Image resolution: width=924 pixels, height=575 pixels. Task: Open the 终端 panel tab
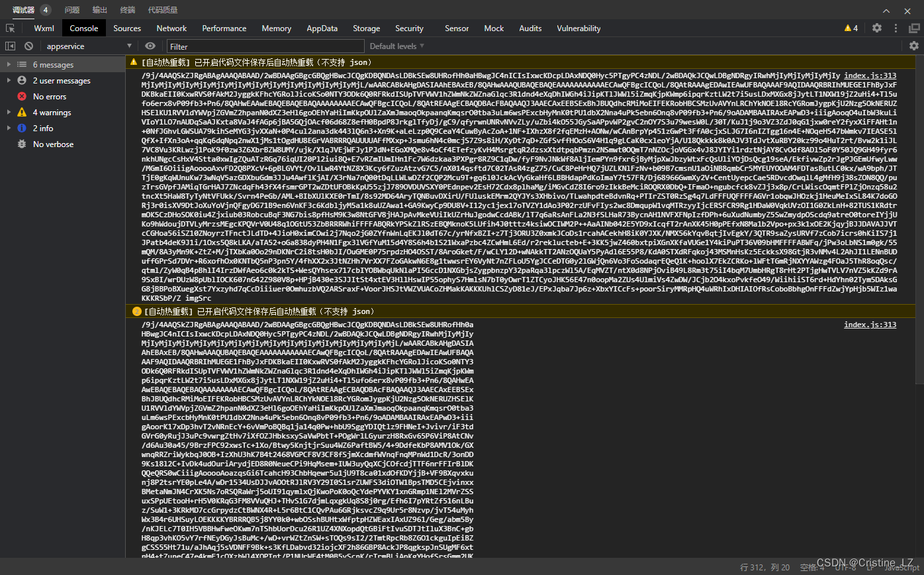(x=128, y=10)
